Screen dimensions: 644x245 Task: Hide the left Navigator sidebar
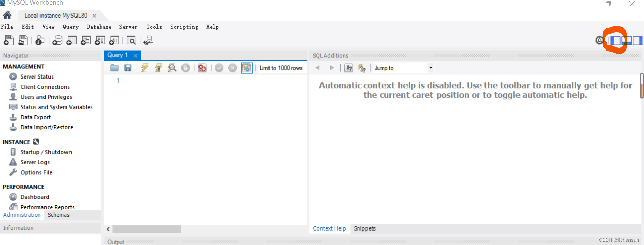(x=616, y=40)
